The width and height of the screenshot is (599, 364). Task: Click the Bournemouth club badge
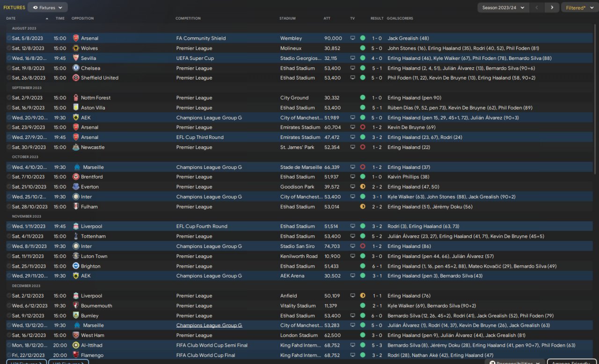click(76, 306)
